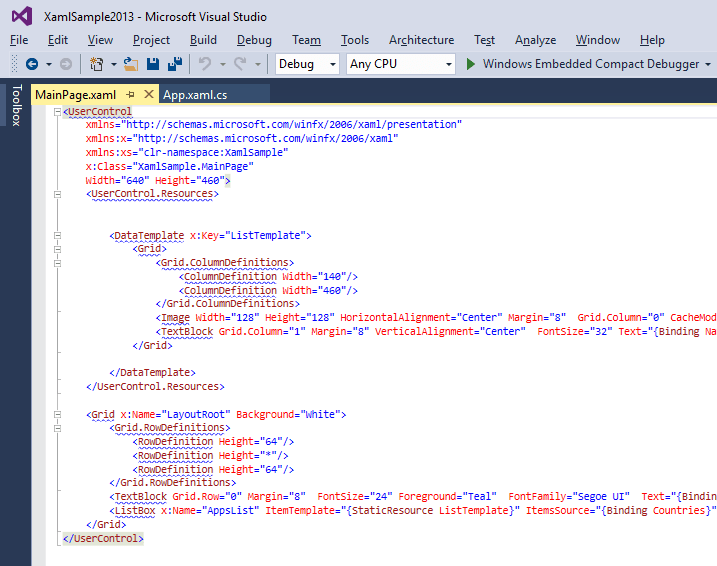Click the ColumnDefinition Width="460" line
Viewport: 717px width, 566px height.
pyautogui.click(x=268, y=290)
